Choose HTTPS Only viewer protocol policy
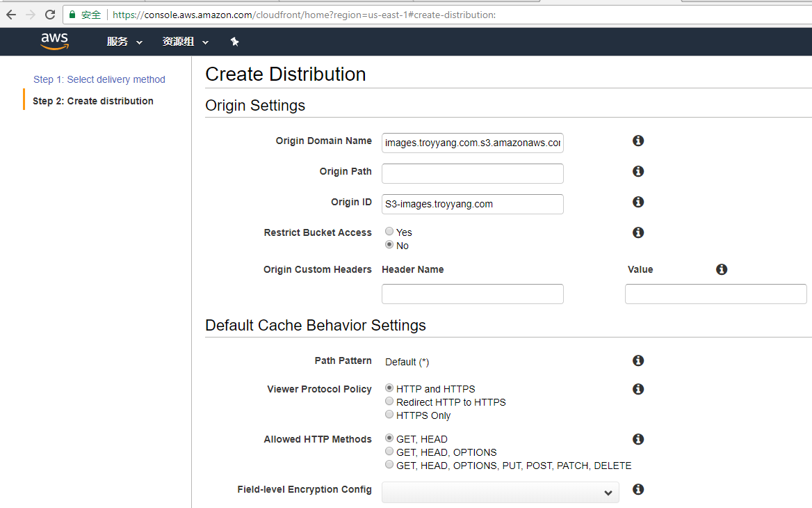This screenshot has width=812, height=508. coord(389,415)
